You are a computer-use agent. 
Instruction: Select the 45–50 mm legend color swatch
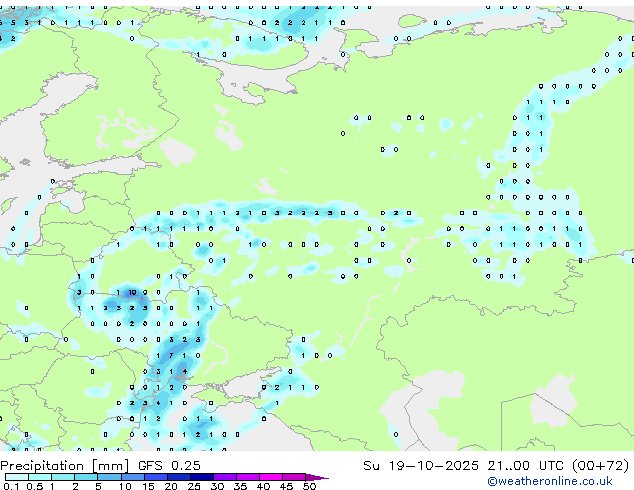[294, 477]
